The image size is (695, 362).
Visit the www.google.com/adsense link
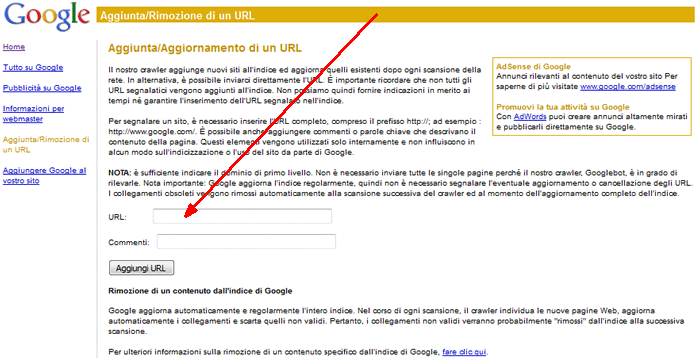(628, 86)
